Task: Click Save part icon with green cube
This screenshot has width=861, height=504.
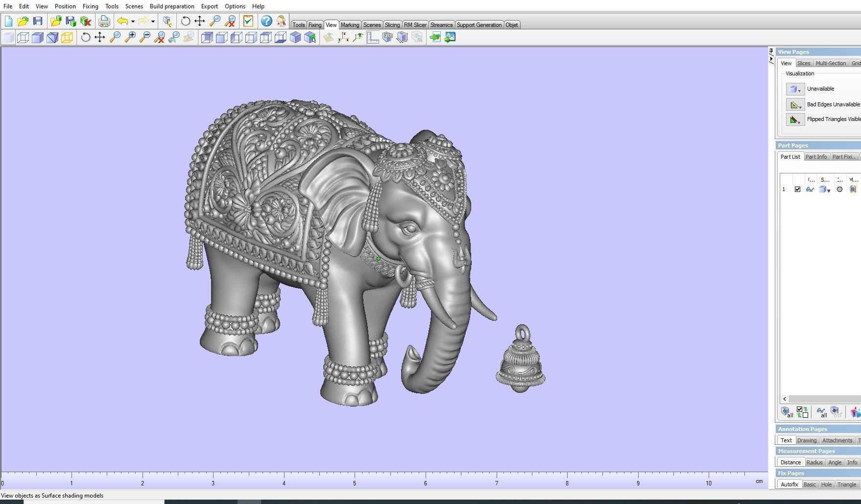Action: (71, 21)
